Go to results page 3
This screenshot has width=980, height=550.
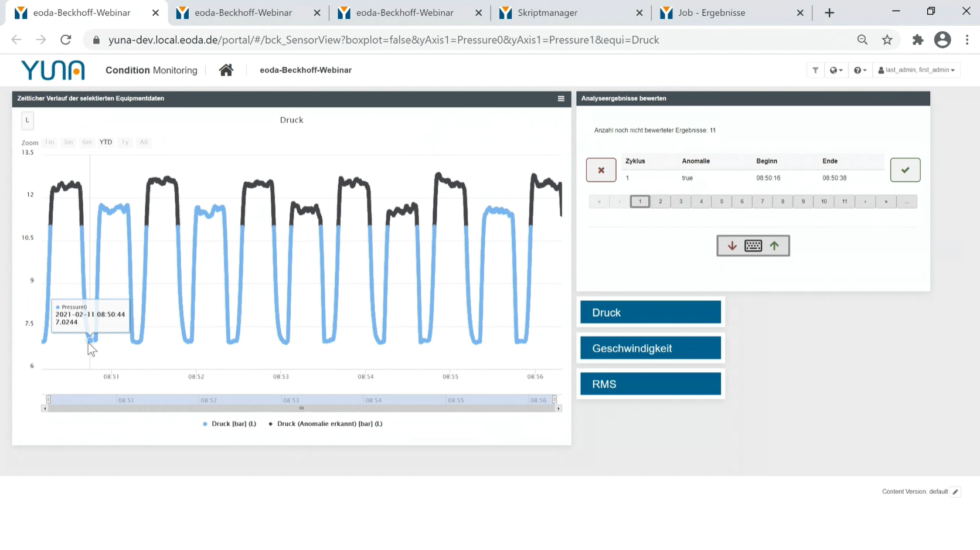pyautogui.click(x=681, y=202)
